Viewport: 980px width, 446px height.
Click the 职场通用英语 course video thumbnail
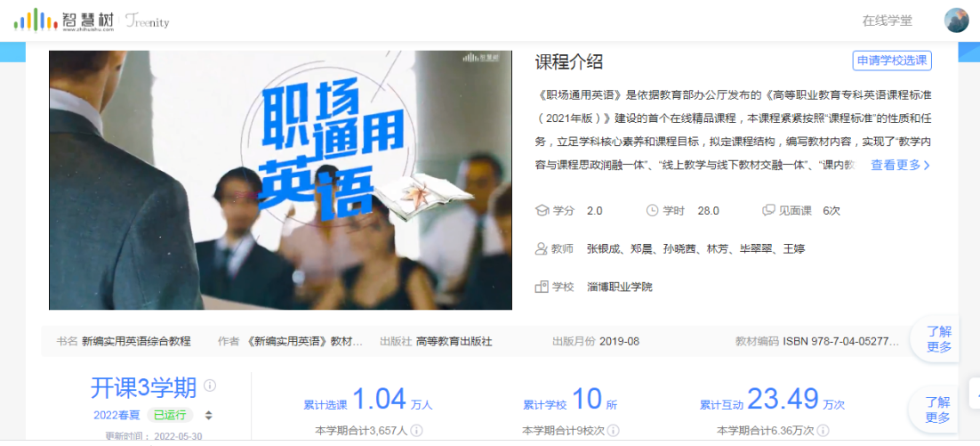(281, 180)
